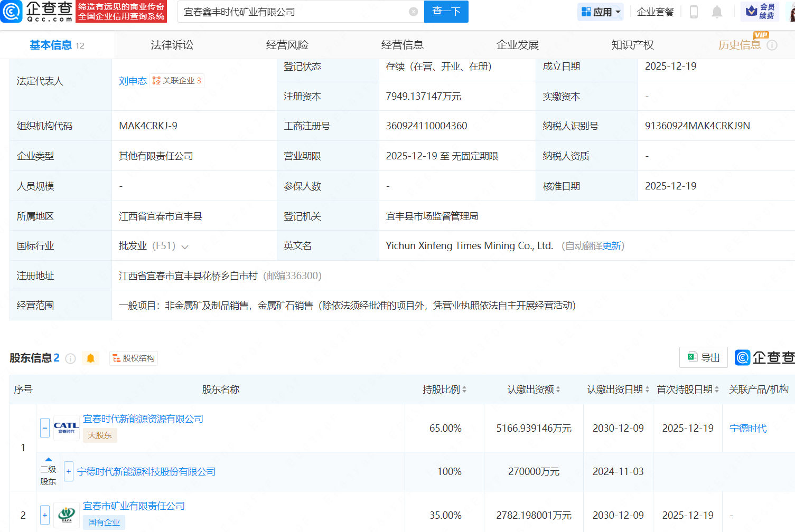Click info icon next to 历史信息 tab
Screen dimensions: 795x532
[x=772, y=45]
